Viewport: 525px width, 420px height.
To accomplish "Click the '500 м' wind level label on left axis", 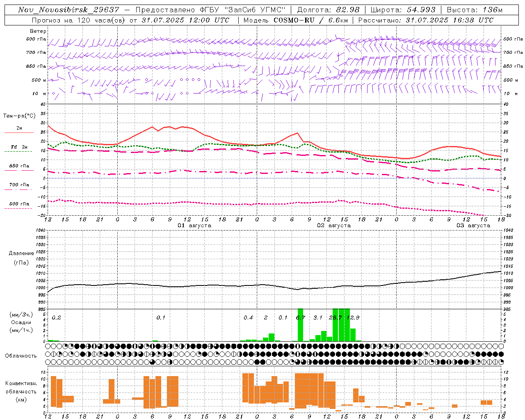I will [39, 80].
